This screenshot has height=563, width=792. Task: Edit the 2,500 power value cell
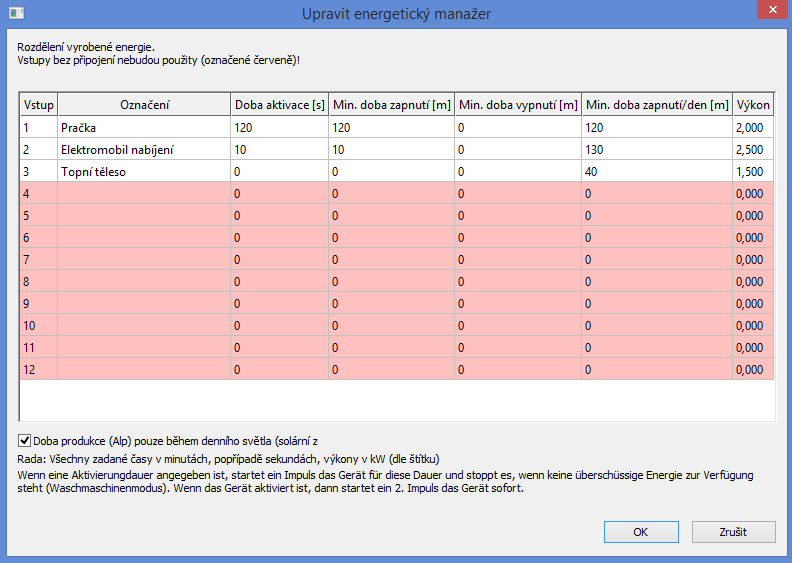753,150
